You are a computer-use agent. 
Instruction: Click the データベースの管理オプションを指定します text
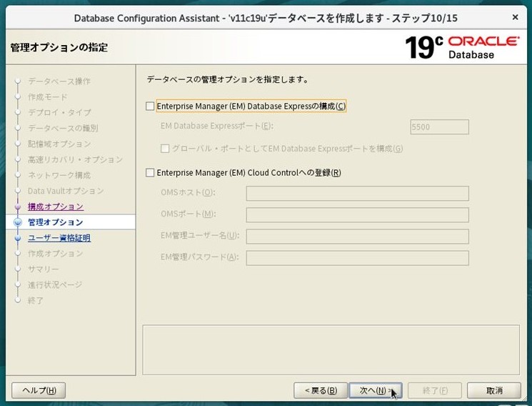(x=227, y=80)
